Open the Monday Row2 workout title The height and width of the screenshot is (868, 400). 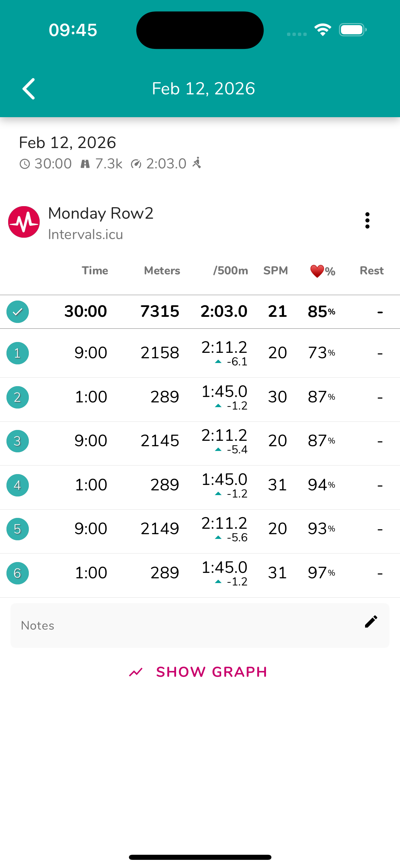coord(101,214)
